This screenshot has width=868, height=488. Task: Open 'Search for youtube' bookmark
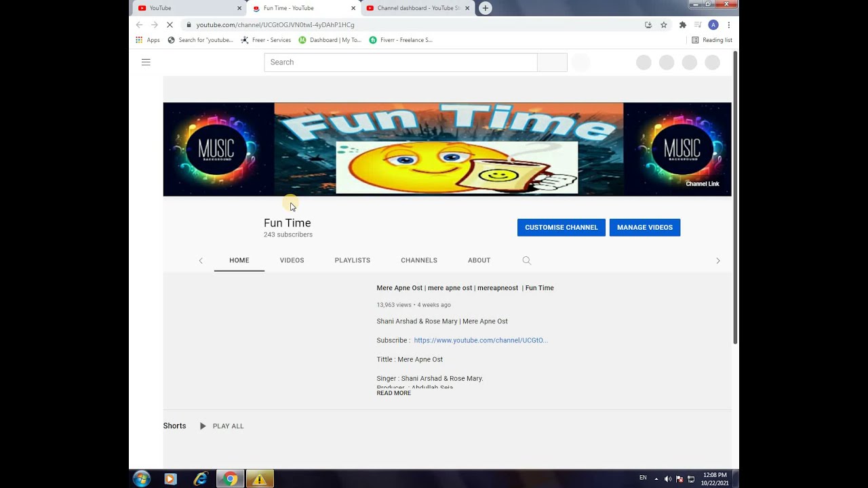tap(200, 40)
